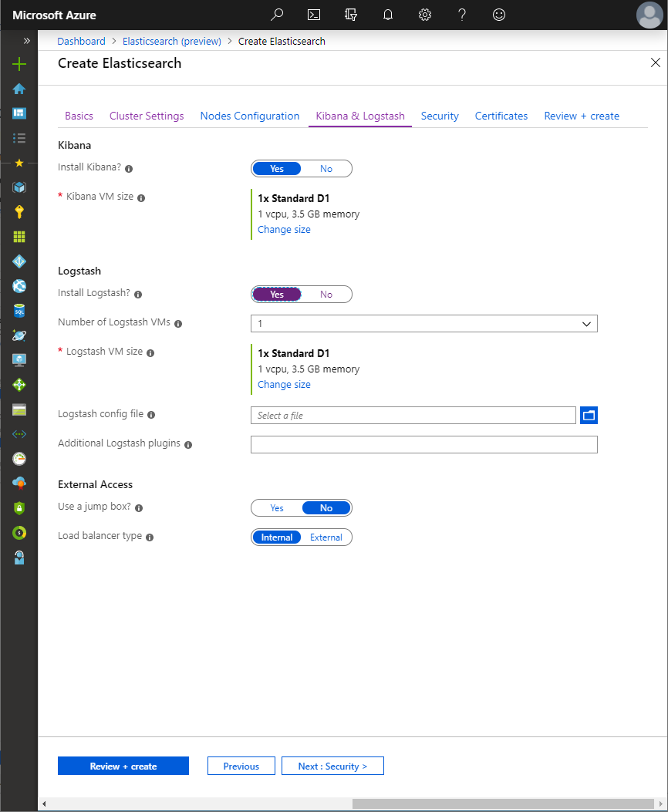Open the feedback smiley icon
This screenshot has height=812, width=668.
tap(498, 15)
